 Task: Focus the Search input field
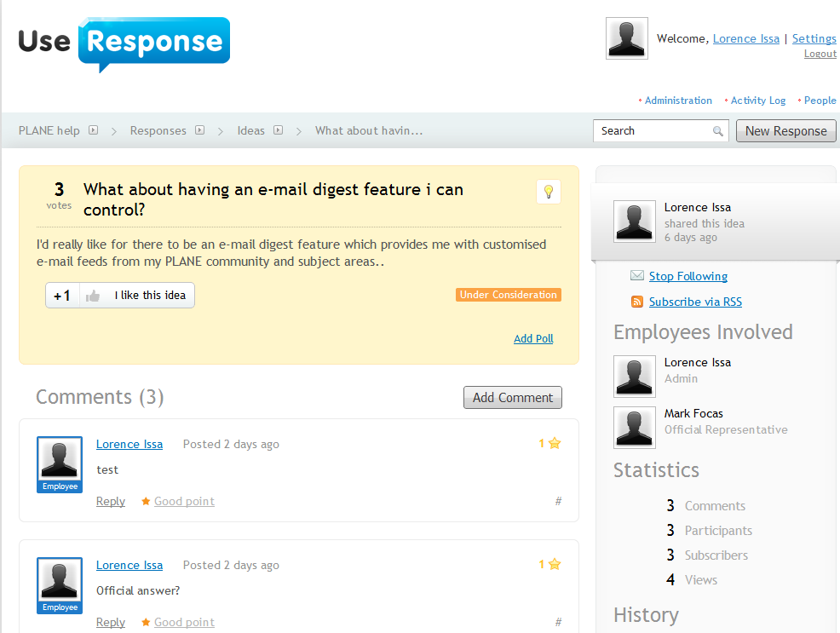(653, 131)
